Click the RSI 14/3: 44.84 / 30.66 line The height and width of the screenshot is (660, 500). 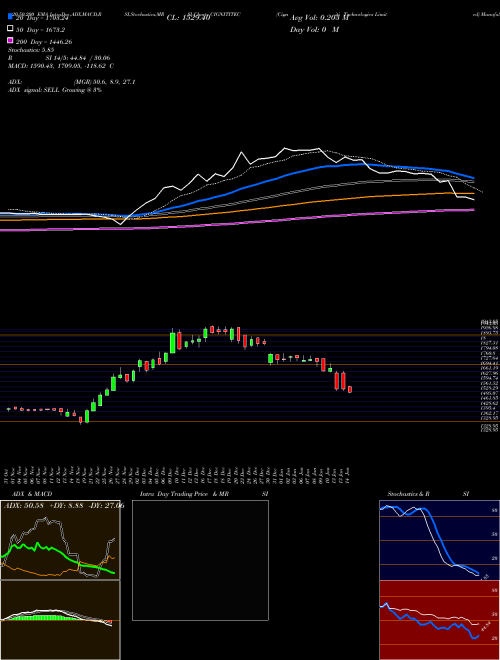coord(59,58)
